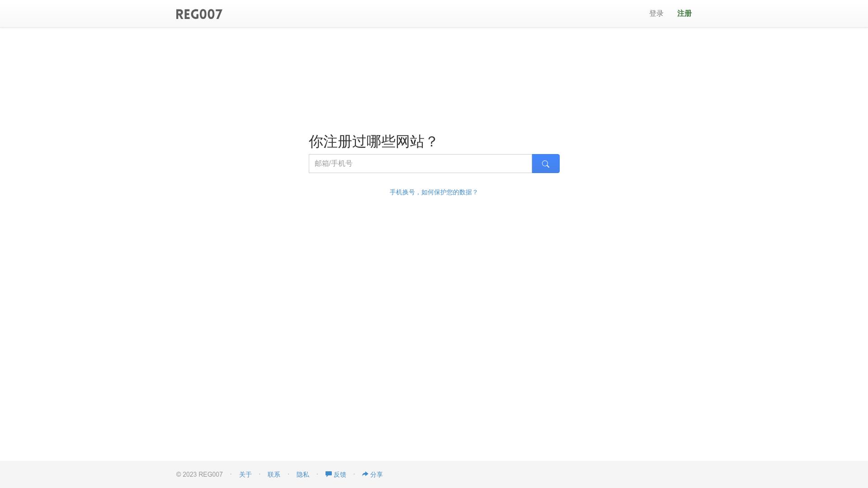Open the 注册 register link
The image size is (868, 488).
[684, 14]
